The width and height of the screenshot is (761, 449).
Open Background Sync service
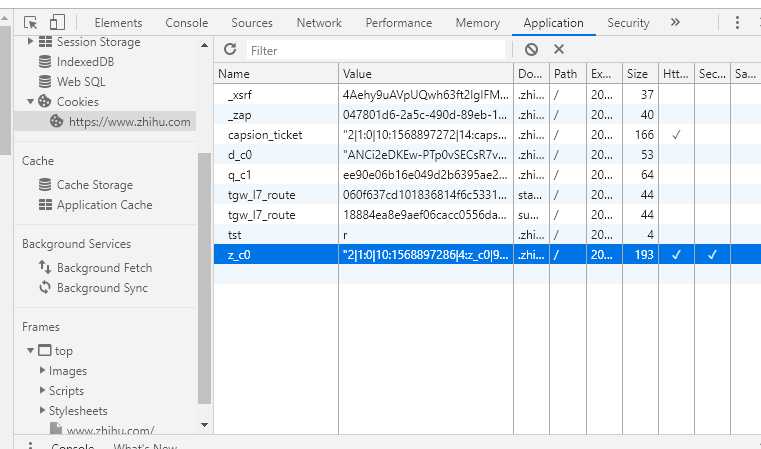pos(102,288)
